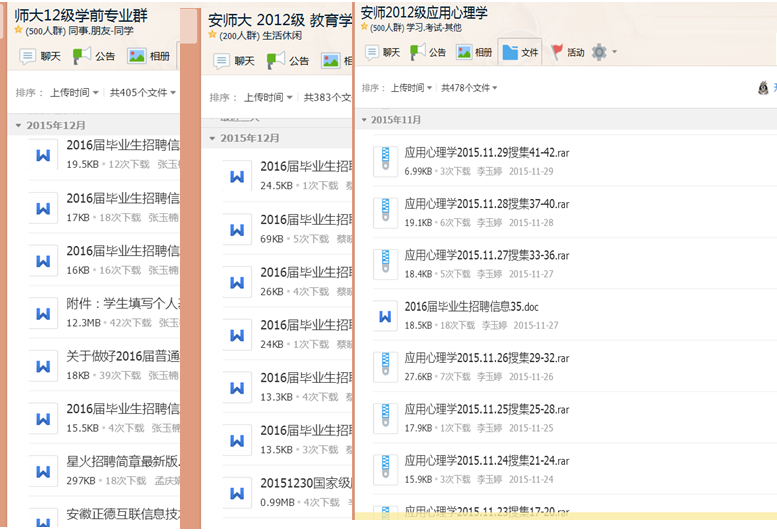Click the rar icon for 应用心理学2015.11.24搜集21-24.rar

[x=385, y=470]
